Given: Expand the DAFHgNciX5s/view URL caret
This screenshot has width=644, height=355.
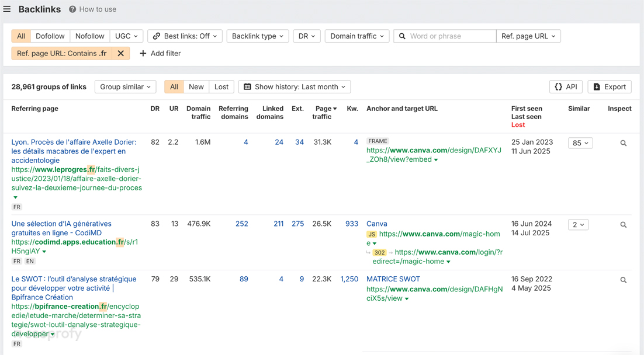Looking at the screenshot, I should pyautogui.click(x=407, y=299).
